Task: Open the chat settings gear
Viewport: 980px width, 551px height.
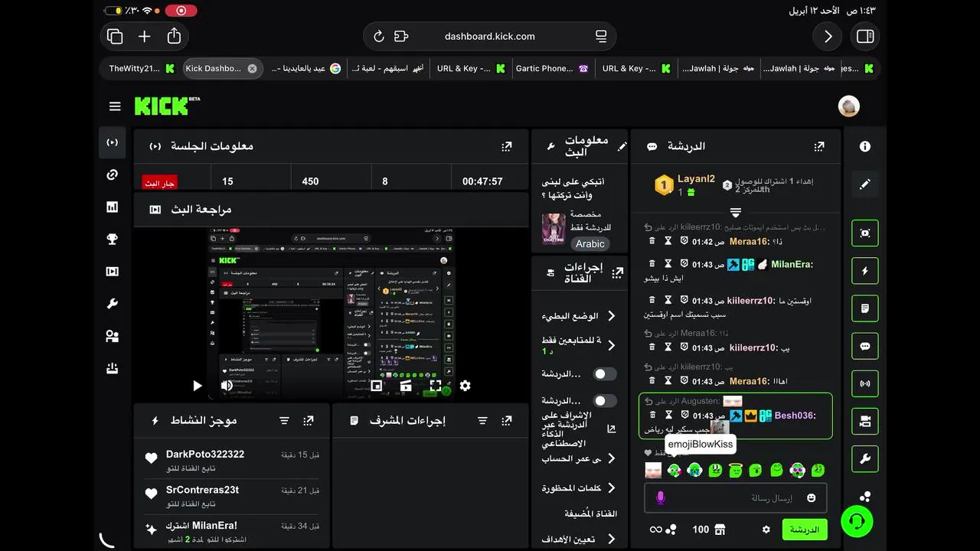Action: [766, 530]
